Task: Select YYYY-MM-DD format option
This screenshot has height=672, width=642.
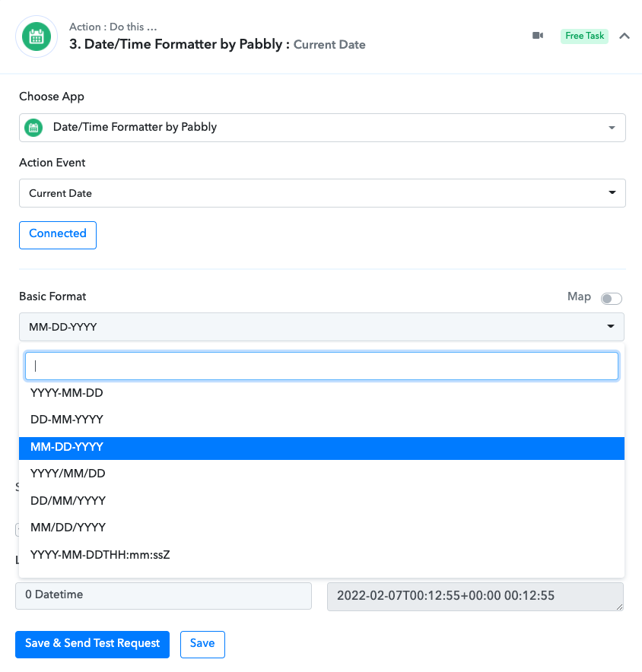Action: pos(322,393)
